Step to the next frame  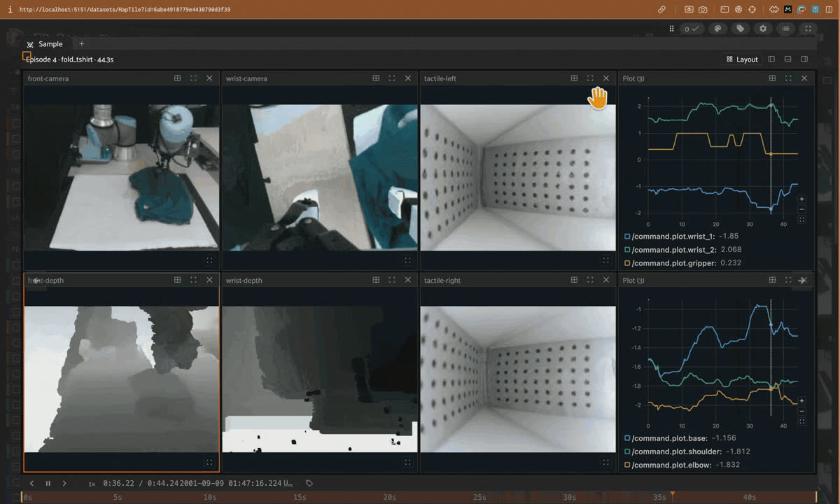tap(64, 483)
